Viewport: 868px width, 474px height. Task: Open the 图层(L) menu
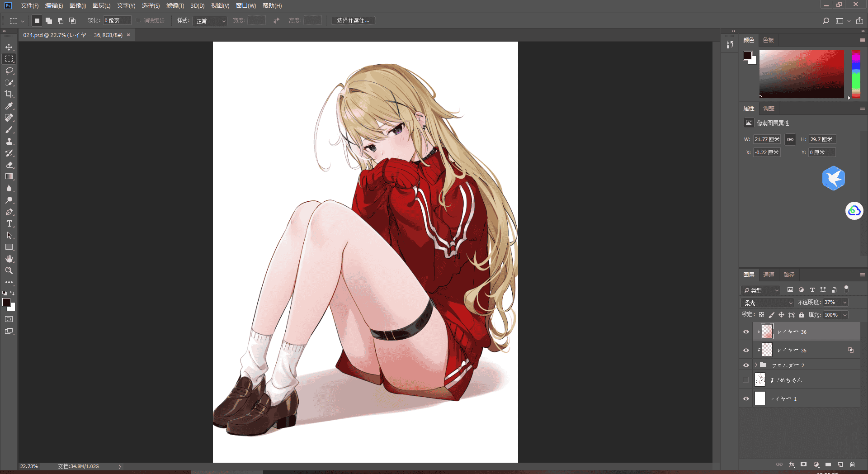(x=101, y=6)
